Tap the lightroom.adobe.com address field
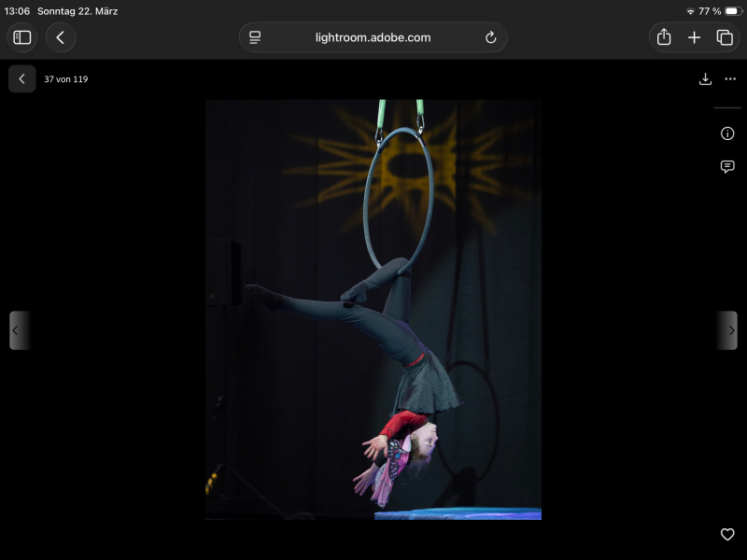Screen dimensions: 747x560 click(373, 37)
